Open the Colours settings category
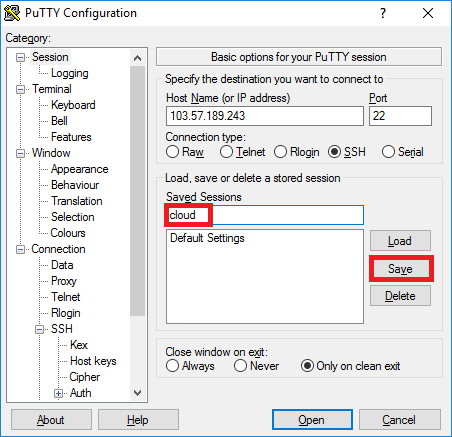The width and height of the screenshot is (452, 437). [68, 233]
